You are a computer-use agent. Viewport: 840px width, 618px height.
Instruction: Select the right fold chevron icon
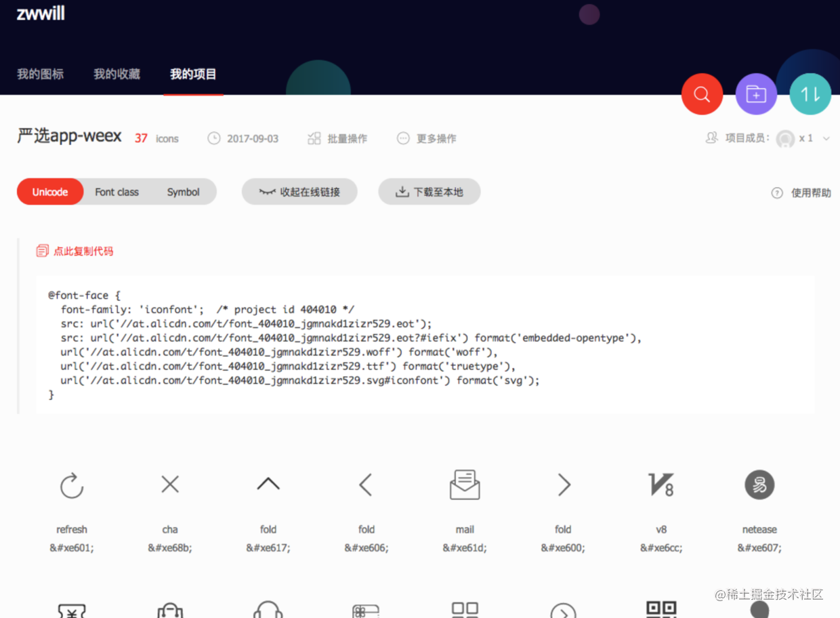564,485
